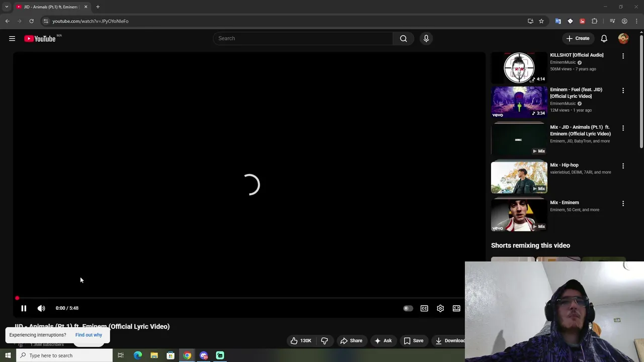Open the Windows Start menu
The image size is (644, 362).
click(x=8, y=355)
